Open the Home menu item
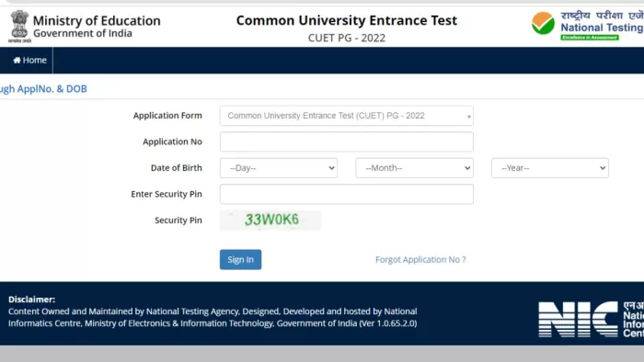This screenshot has height=362, width=644. click(29, 61)
